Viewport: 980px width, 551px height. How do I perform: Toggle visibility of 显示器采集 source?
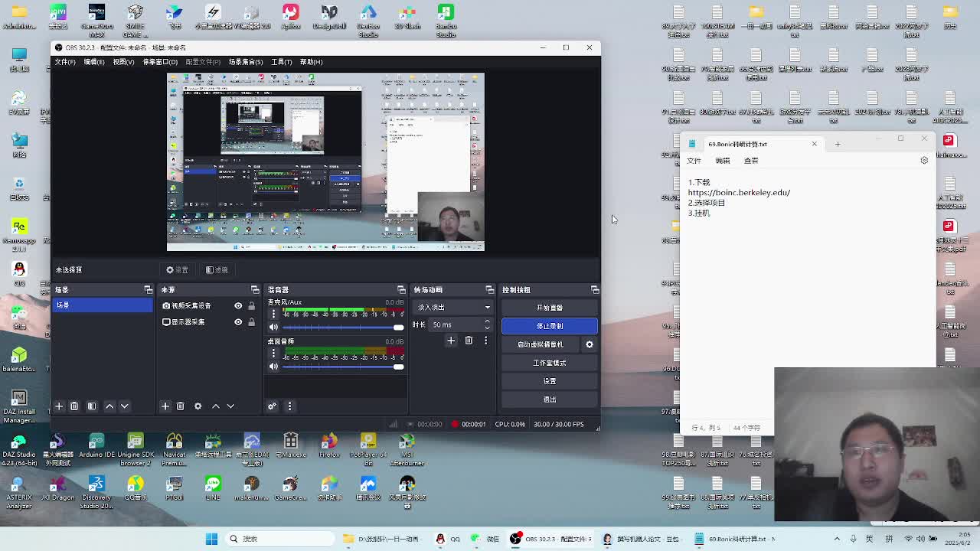[x=238, y=322]
